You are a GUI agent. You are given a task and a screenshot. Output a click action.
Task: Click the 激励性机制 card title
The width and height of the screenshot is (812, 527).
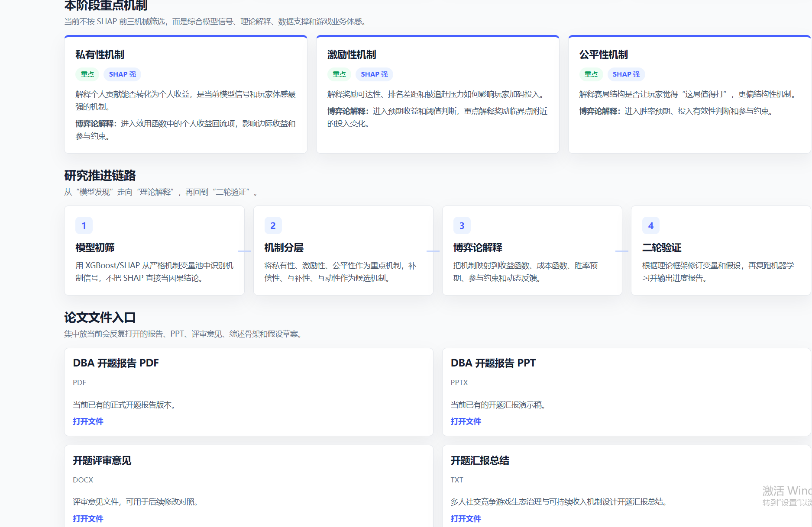(x=352, y=55)
